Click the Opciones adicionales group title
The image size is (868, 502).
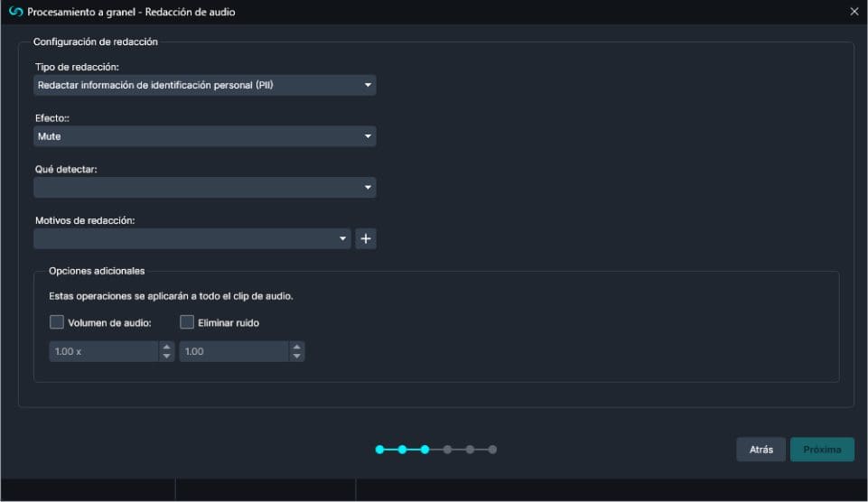(97, 271)
